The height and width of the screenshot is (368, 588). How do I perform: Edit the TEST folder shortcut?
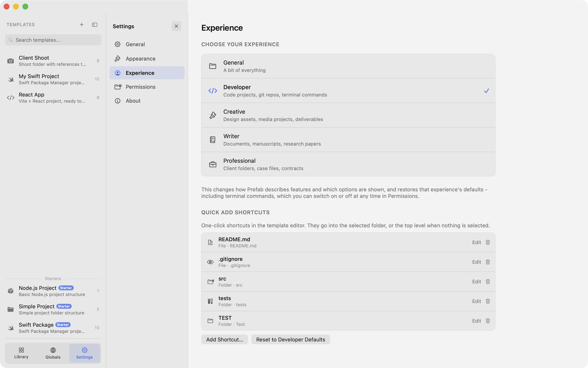tap(477, 321)
